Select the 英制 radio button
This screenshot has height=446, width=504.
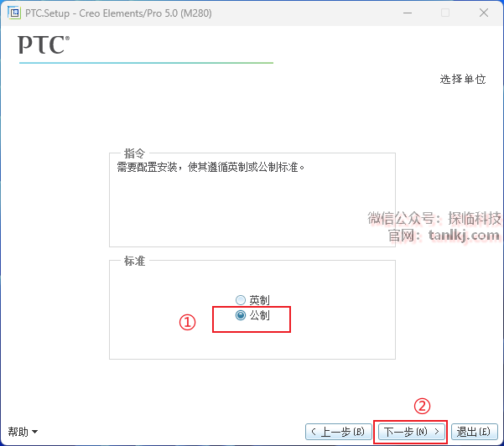(241, 300)
